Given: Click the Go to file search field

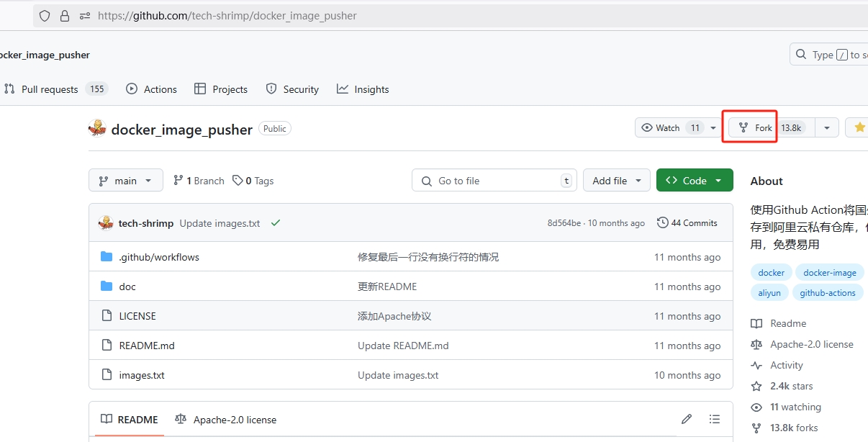Looking at the screenshot, I should (x=497, y=181).
